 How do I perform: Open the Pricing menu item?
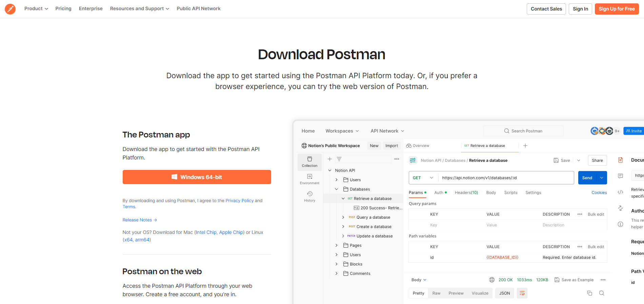tap(63, 8)
